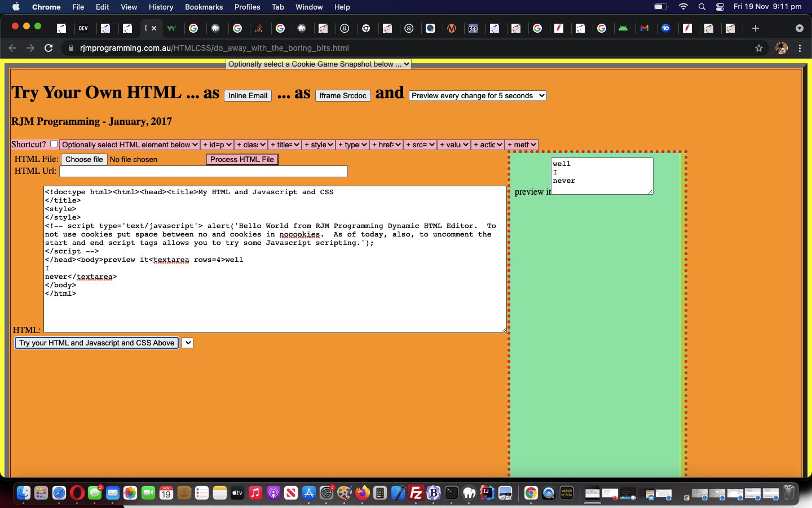
Task: Open Safari from the Dock
Action: click(x=59, y=493)
